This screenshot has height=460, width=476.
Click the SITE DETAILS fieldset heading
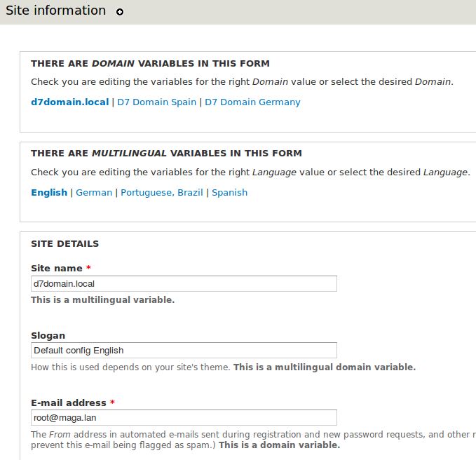coord(64,244)
